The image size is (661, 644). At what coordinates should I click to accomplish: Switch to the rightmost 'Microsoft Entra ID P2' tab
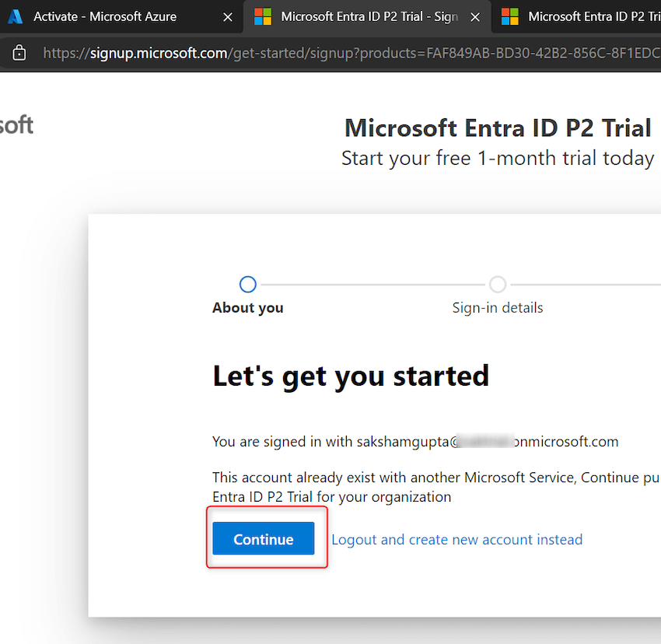[x=591, y=16]
